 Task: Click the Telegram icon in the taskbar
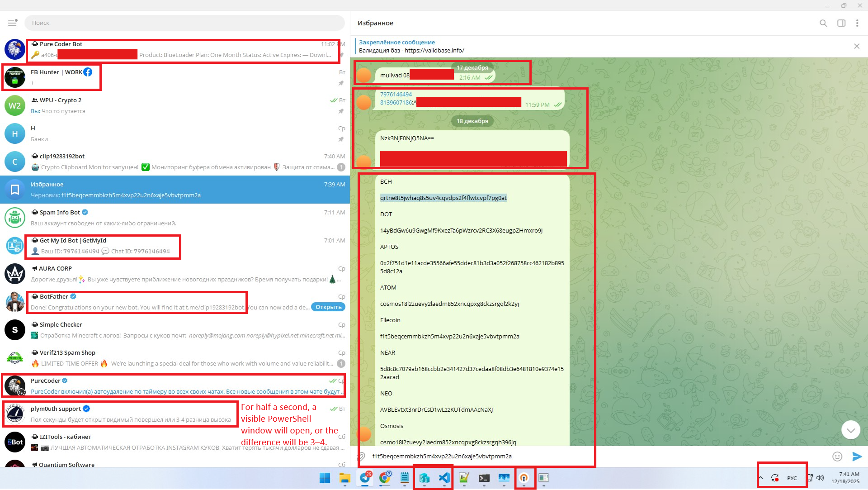tap(365, 478)
